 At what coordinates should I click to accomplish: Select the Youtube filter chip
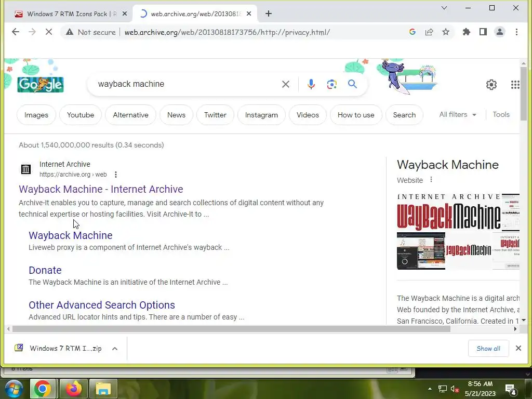point(81,115)
